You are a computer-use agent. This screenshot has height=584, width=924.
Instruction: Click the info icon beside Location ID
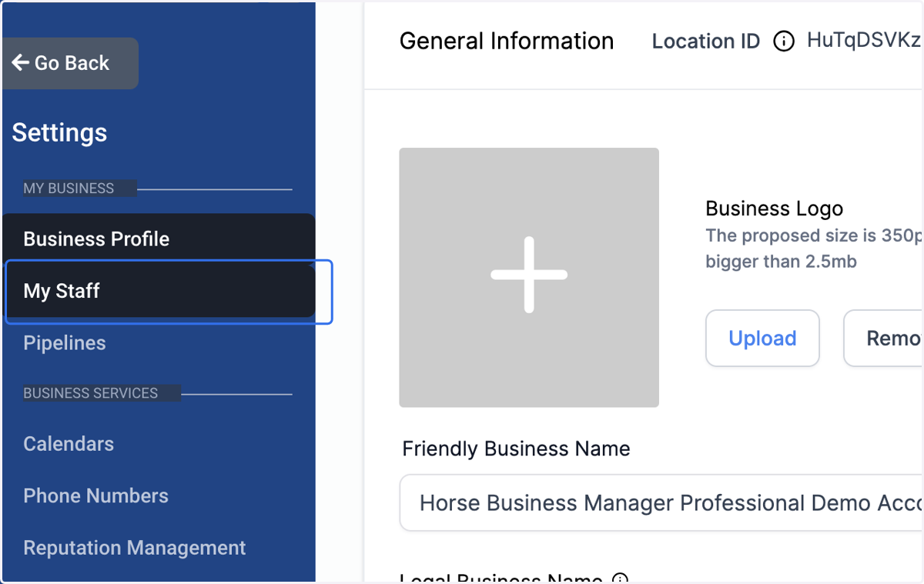point(783,41)
